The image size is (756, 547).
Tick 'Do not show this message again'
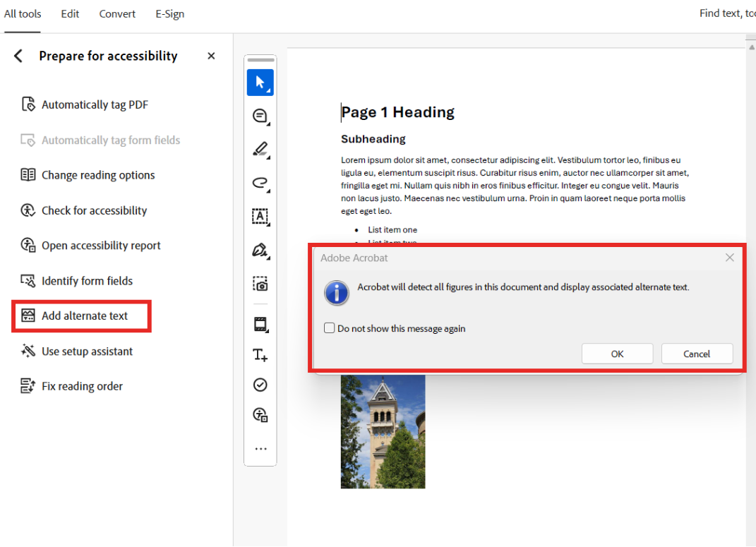tap(330, 328)
